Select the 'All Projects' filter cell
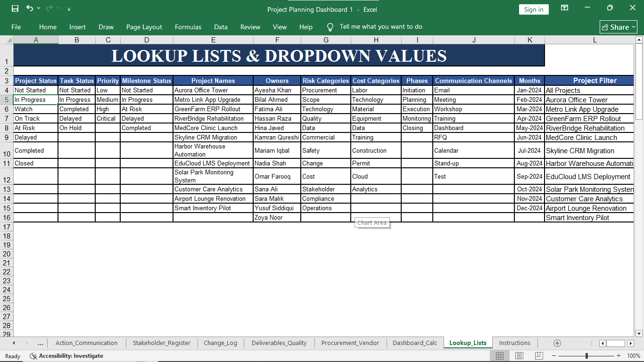The height and width of the screenshot is (362, 644). [x=590, y=90]
